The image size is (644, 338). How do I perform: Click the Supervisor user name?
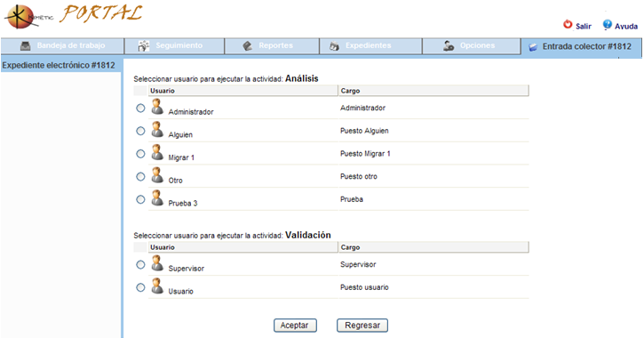[x=186, y=269]
